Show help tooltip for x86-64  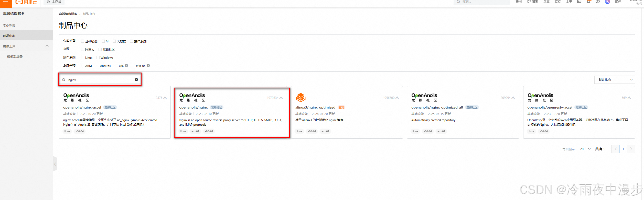coord(148,66)
